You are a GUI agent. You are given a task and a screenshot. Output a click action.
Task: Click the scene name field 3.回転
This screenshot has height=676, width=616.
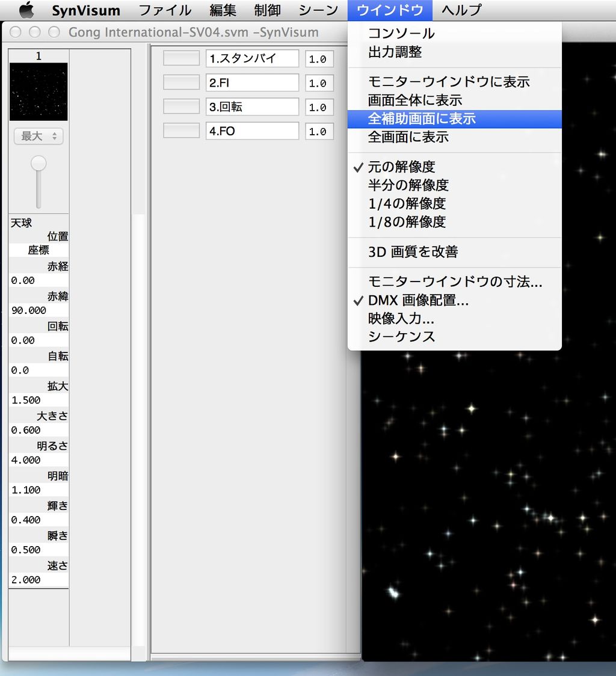coord(252,106)
